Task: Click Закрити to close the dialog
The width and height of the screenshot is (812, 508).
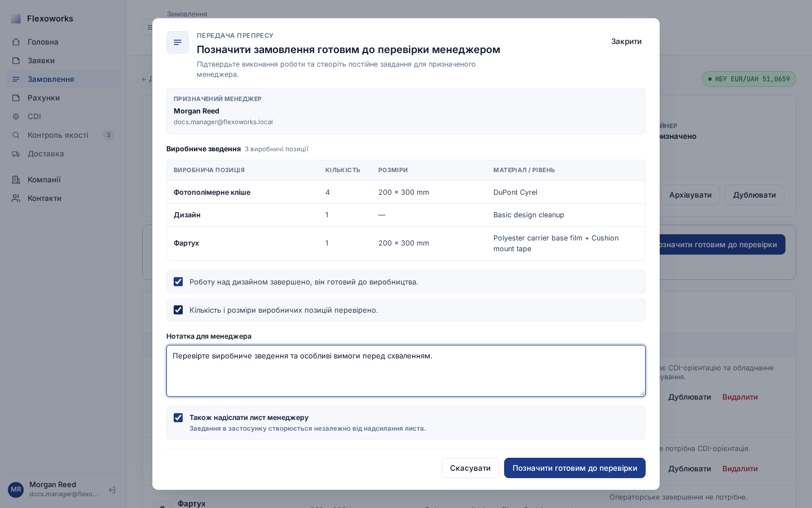Action: [626, 41]
